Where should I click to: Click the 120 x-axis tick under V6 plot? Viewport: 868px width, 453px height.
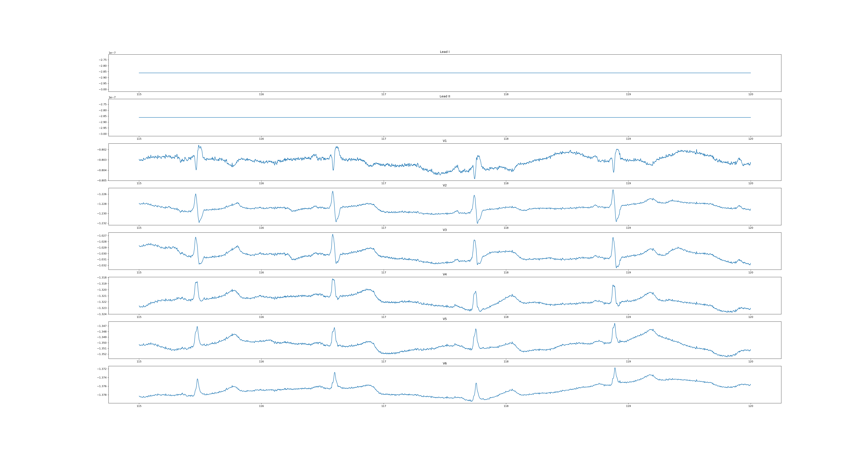[750, 406]
